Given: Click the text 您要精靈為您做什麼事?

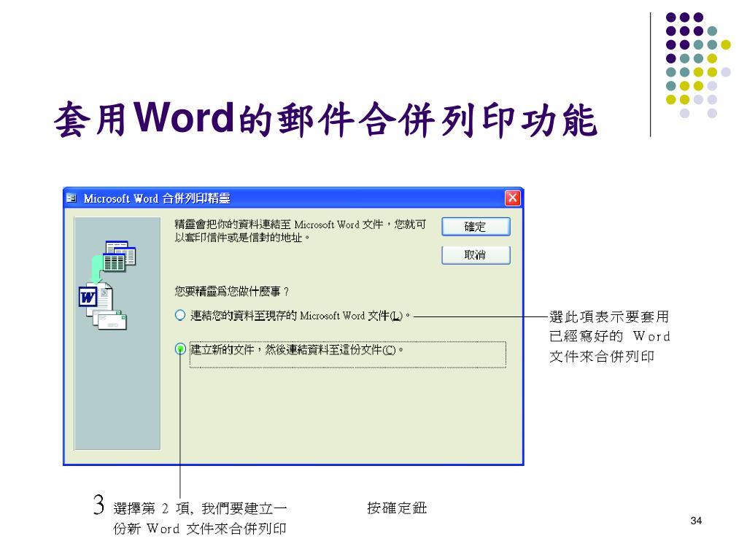Looking at the screenshot, I should pos(231,291).
